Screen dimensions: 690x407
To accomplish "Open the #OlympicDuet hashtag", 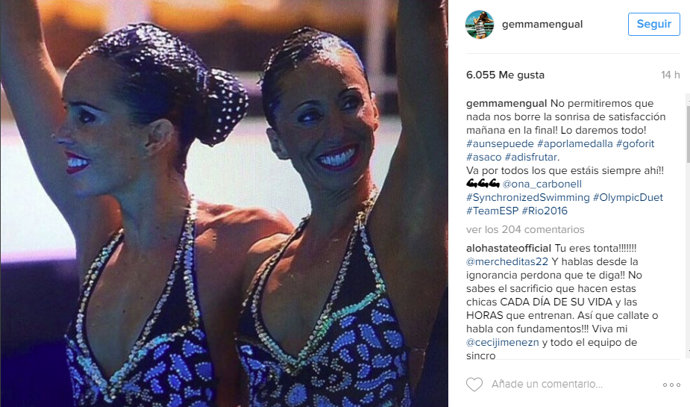I will click(x=628, y=197).
